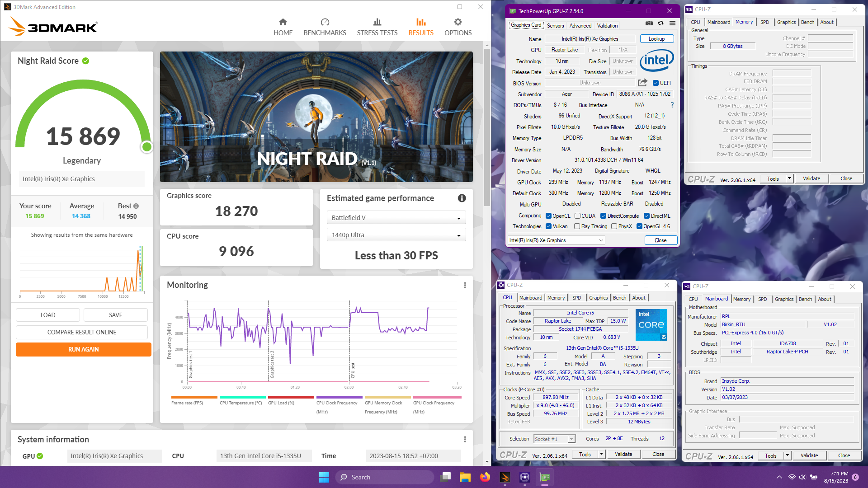This screenshot has height=488, width=868.
Task: Expand Tools arrow in CPU-Z Memory window
Action: tap(789, 178)
